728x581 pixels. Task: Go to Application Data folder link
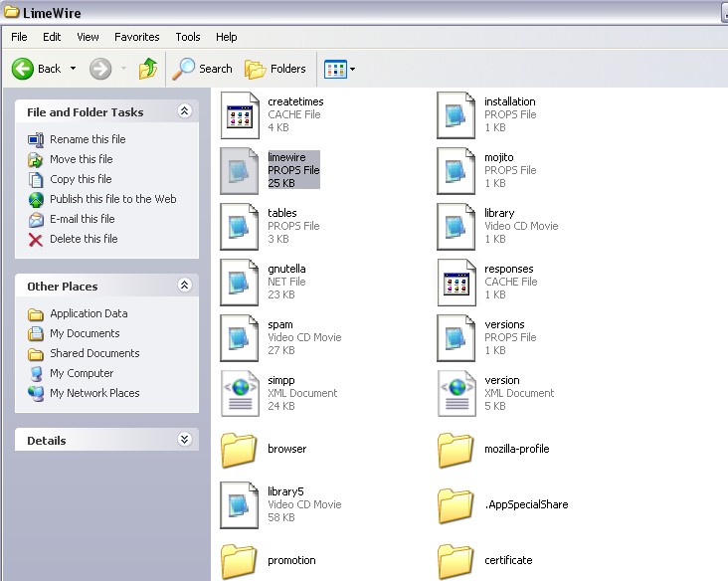coord(89,313)
